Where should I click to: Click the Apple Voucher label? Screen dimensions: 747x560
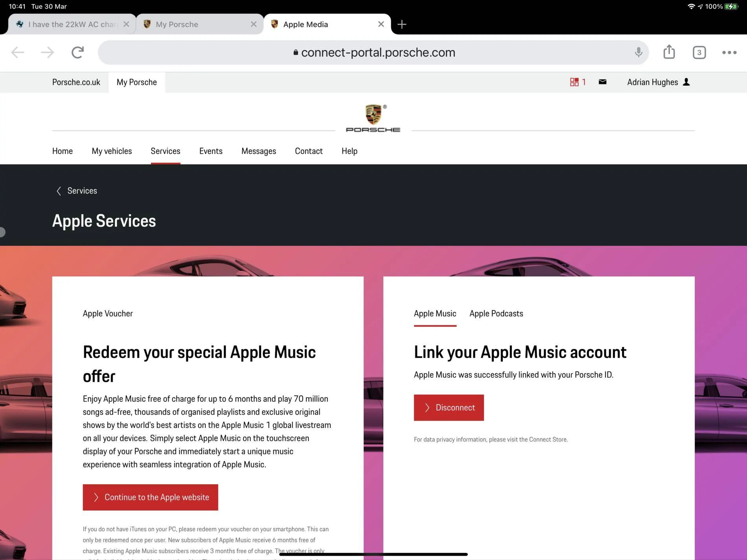[108, 314]
